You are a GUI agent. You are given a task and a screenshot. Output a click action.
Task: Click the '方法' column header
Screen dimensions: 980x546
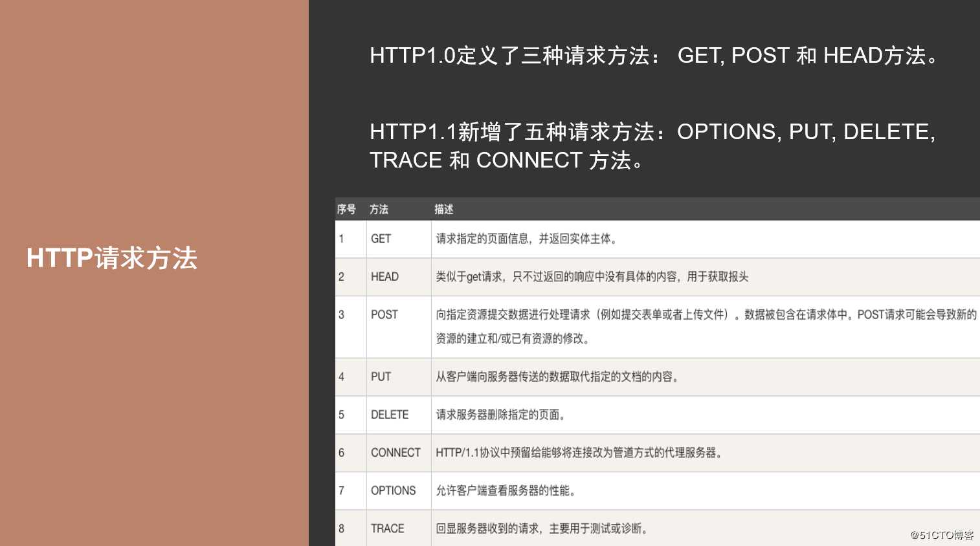379,209
